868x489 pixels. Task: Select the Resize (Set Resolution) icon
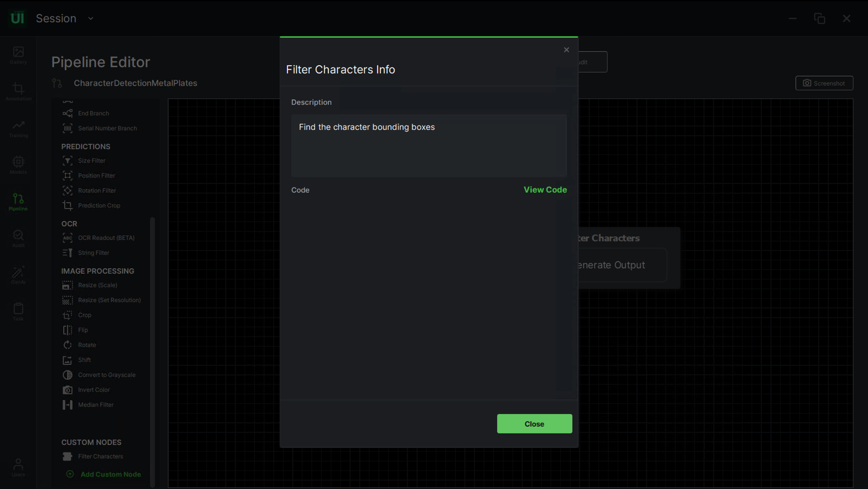pos(67,300)
